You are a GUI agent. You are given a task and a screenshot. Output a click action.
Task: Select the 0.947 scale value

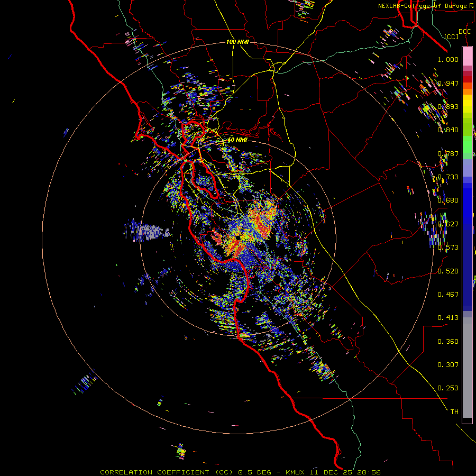(448, 83)
